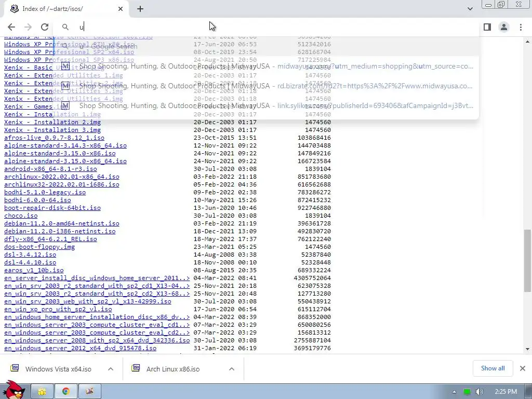532x399 pixels.
Task: Open en_windows_server_2012_x64_dvd_915478.iso link
Action: coord(80,349)
